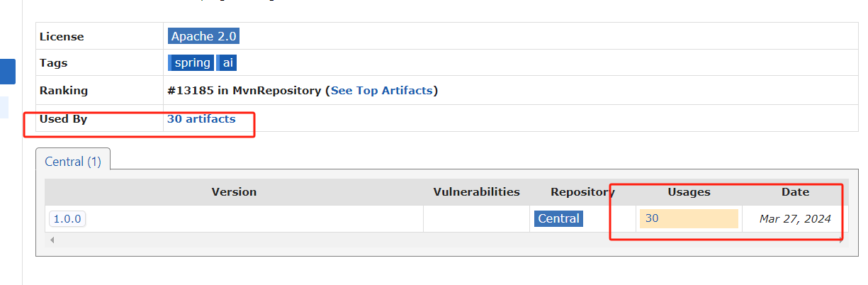Switch to the Central (1) tab
868x285 pixels.
tap(73, 161)
